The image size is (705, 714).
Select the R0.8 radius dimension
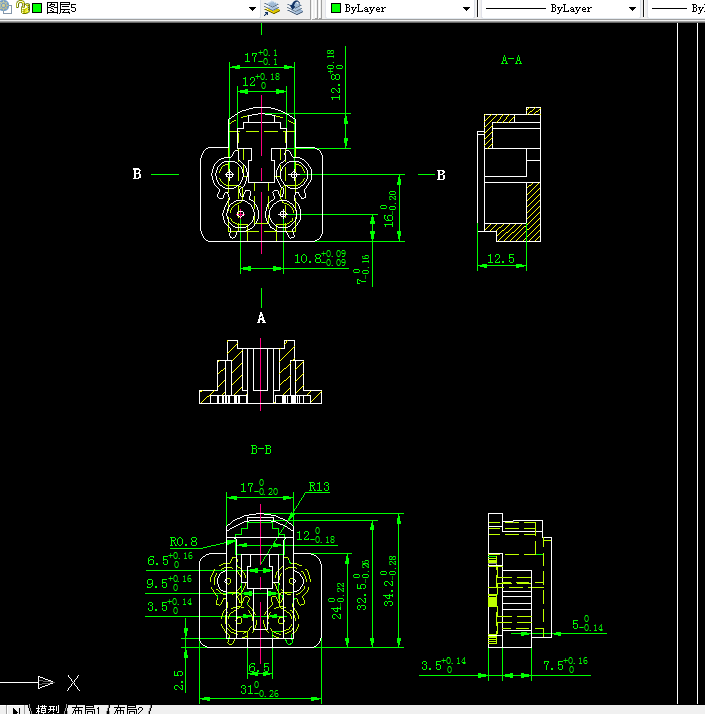[x=184, y=541]
